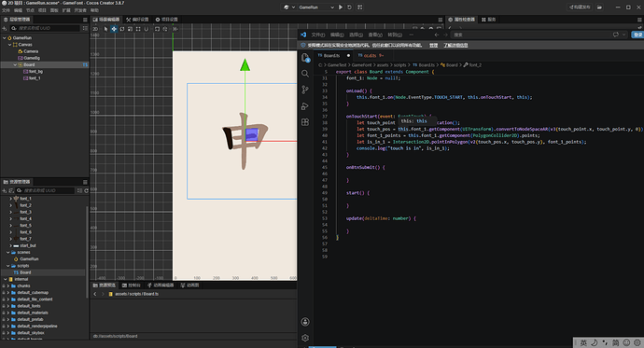Screen dimensions: 644x348
Task: Open VS Code Accounts icon
Action: pyautogui.click(x=305, y=322)
